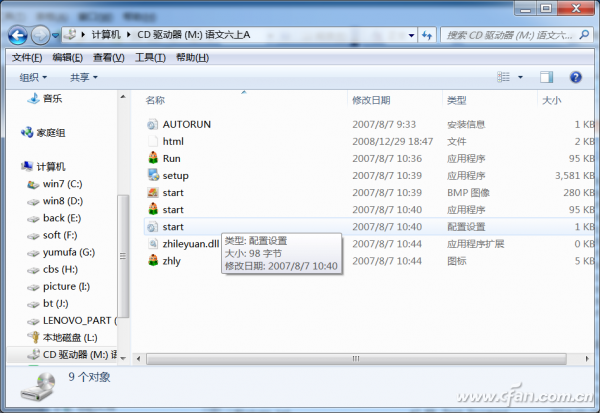This screenshot has height=413, width=600.
Task: Click the search magnifier icon
Action: [x=584, y=35]
